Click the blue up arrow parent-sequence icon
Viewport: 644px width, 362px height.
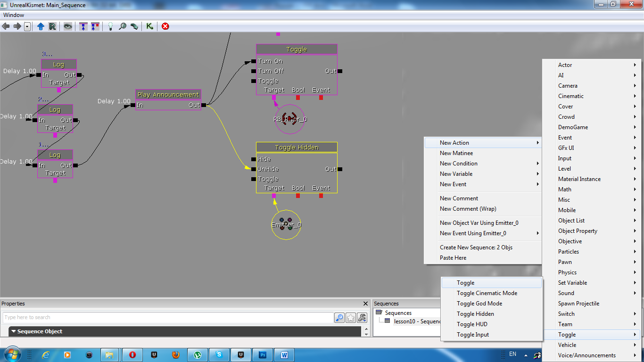[41, 26]
